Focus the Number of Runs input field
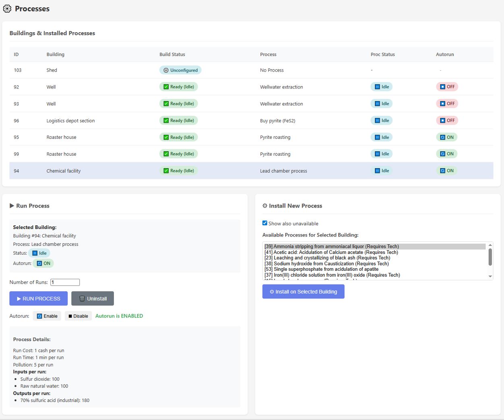 coord(65,282)
